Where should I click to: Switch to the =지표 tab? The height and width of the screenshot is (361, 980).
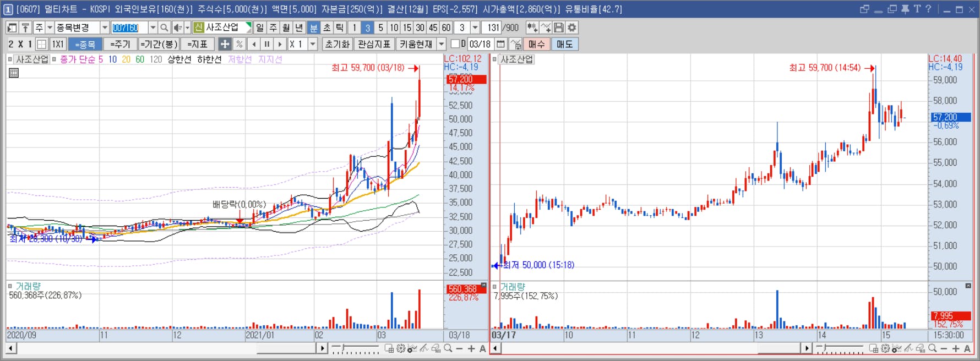[x=198, y=44]
